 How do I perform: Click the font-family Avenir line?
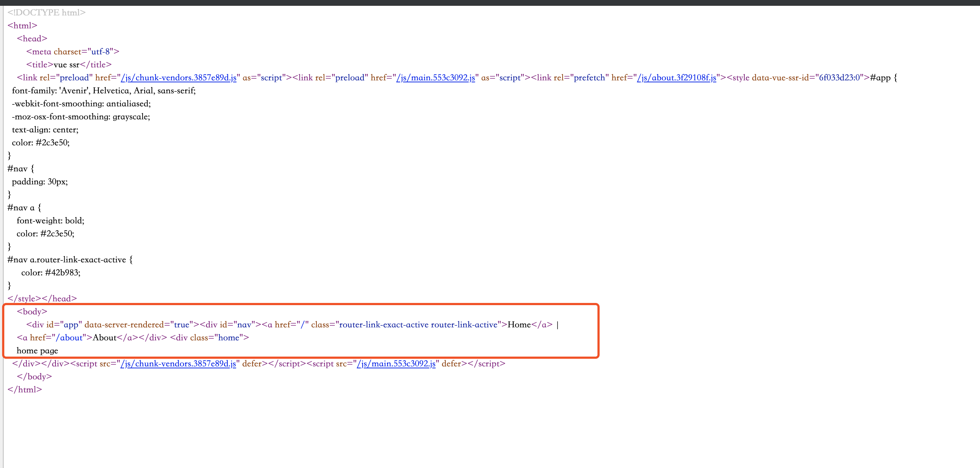[104, 91]
